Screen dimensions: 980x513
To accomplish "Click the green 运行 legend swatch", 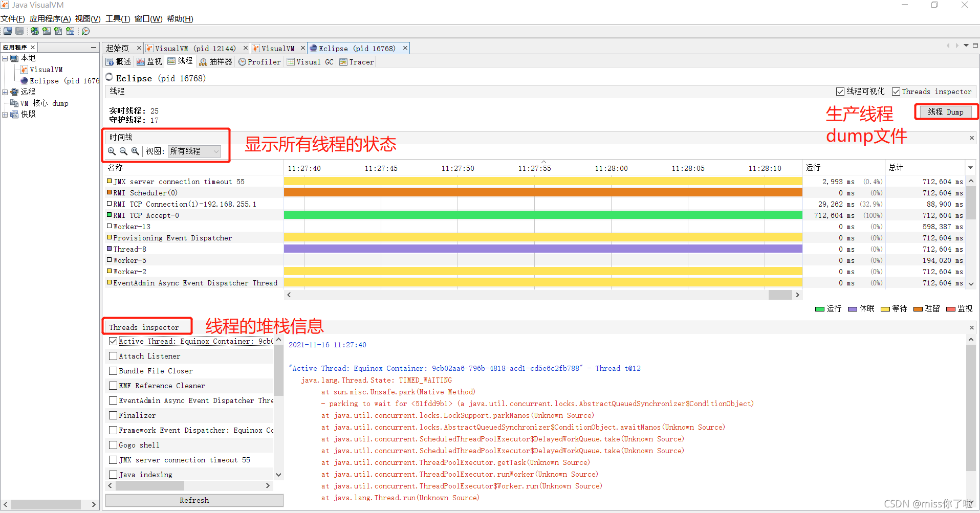I will (x=820, y=308).
